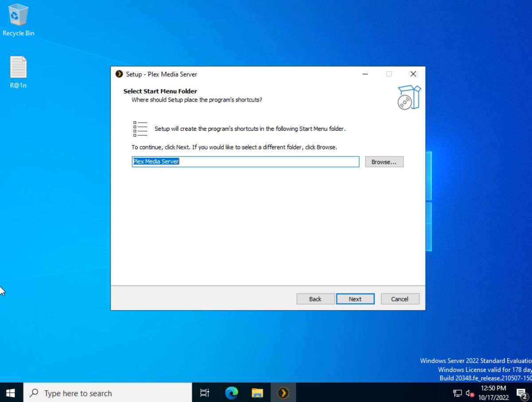This screenshot has height=402, width=532.
Task: Open File Explorer from taskbar
Action: pyautogui.click(x=257, y=392)
